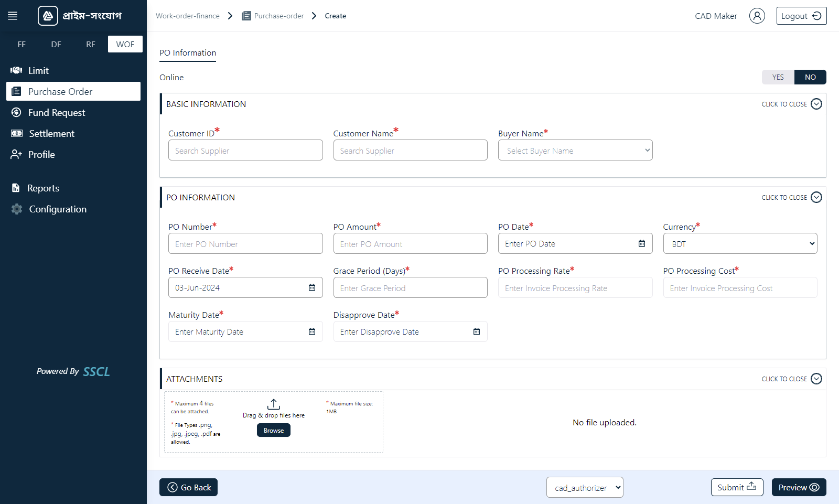Click the Browse button for attachments
839x504 pixels.
pyautogui.click(x=274, y=430)
